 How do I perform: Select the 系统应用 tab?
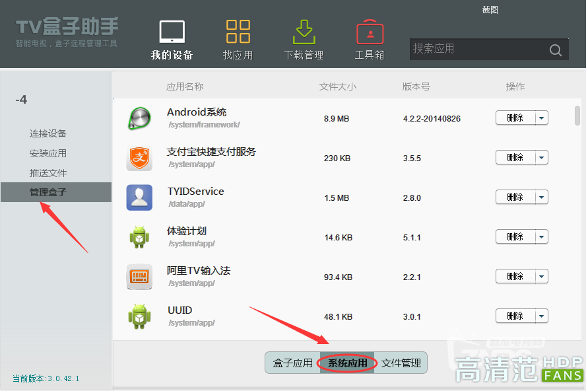(x=347, y=363)
